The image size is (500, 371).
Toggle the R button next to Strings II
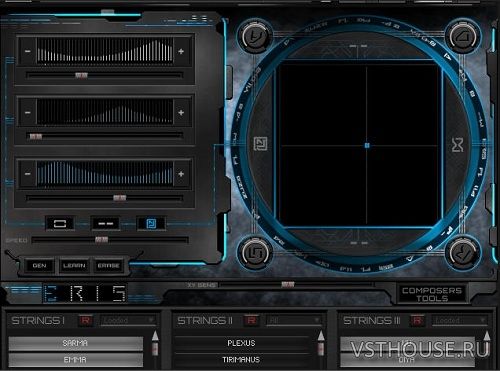[251, 320]
